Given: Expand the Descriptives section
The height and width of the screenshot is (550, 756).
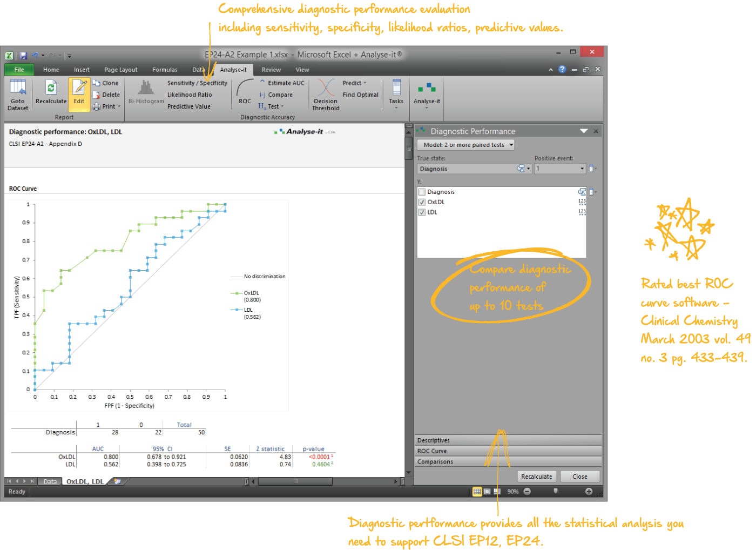Looking at the screenshot, I should tap(508, 440).
